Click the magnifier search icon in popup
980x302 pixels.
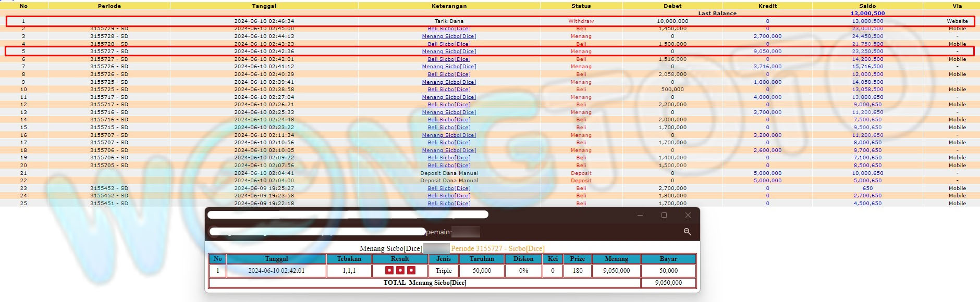point(687,232)
